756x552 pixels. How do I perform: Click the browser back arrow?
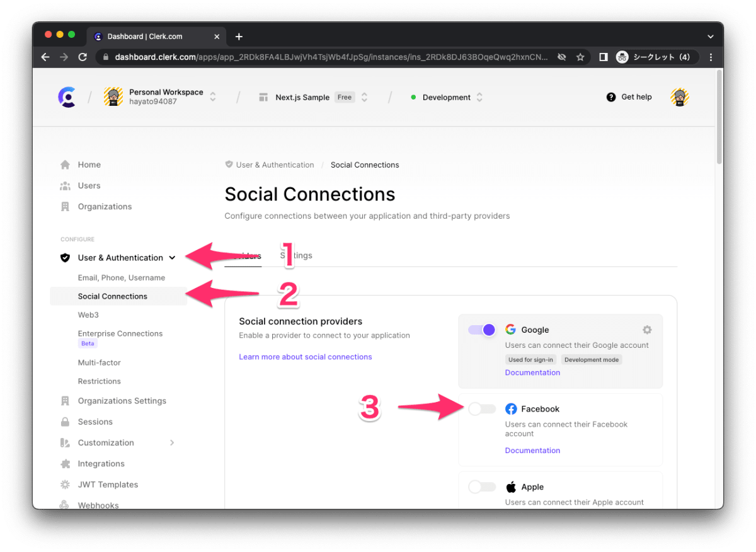tap(45, 57)
